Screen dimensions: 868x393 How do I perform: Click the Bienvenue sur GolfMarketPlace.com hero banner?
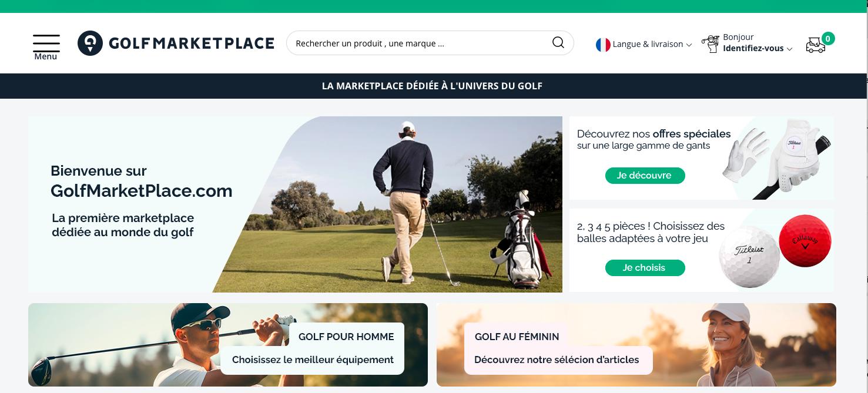click(295, 204)
